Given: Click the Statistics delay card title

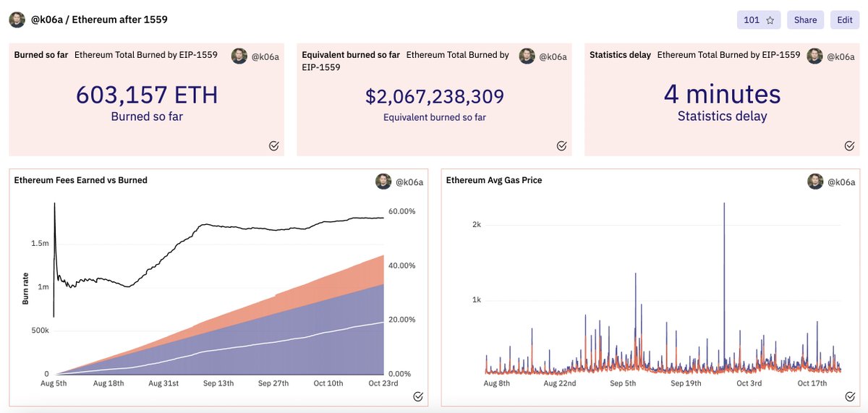Looking at the screenshot, I should click(621, 54).
